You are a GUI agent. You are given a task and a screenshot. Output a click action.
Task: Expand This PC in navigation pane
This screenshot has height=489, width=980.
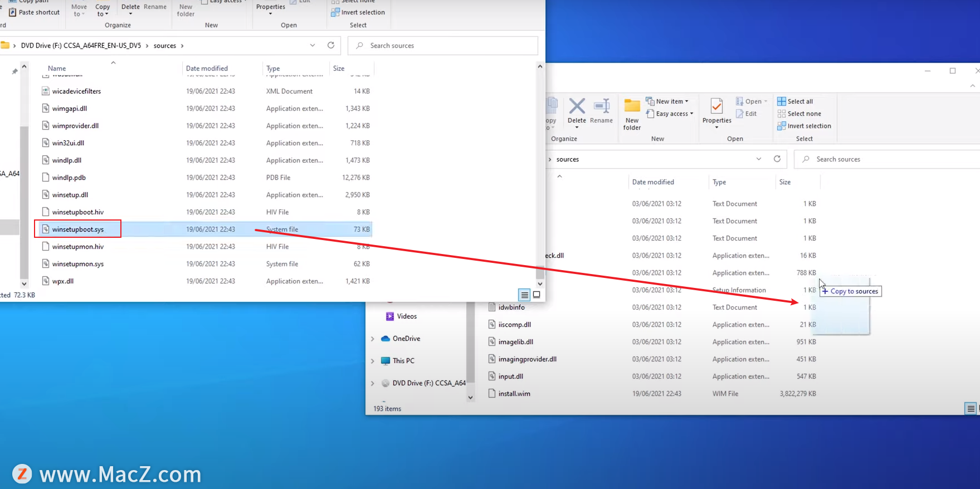pos(372,361)
